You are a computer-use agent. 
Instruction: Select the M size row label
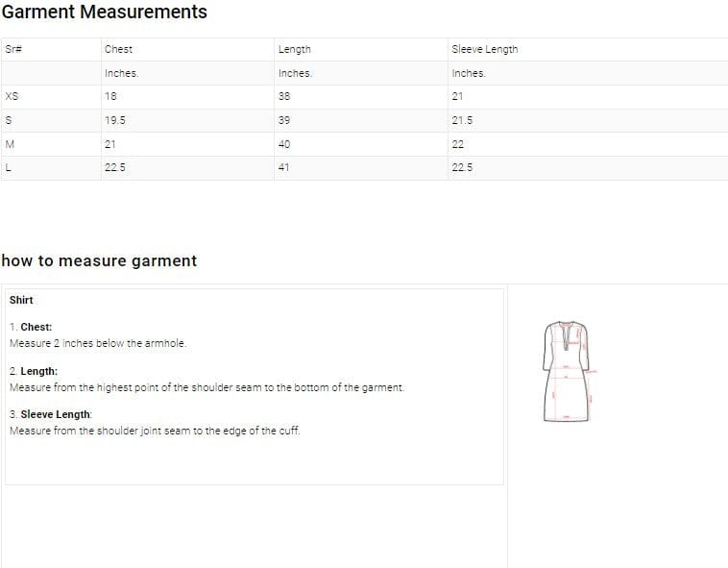click(10, 144)
